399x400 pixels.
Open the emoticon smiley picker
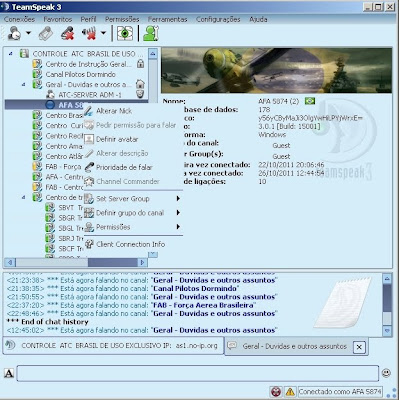pyautogui.click(x=386, y=373)
